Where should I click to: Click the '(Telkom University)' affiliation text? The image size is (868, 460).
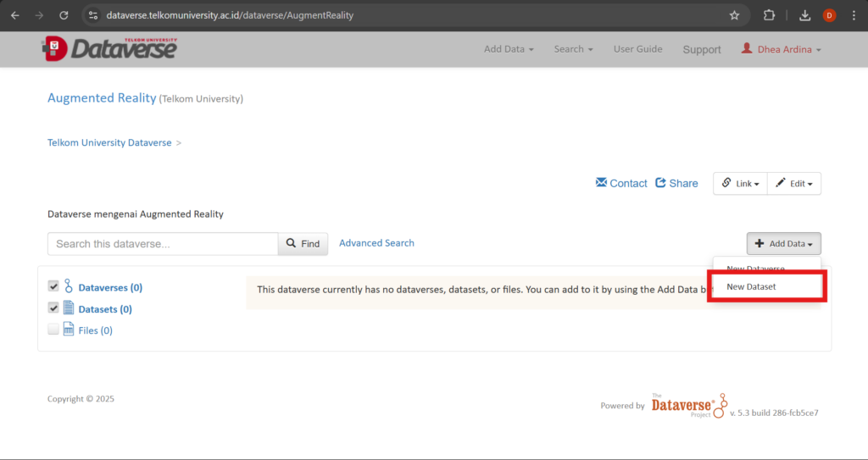coord(201,99)
